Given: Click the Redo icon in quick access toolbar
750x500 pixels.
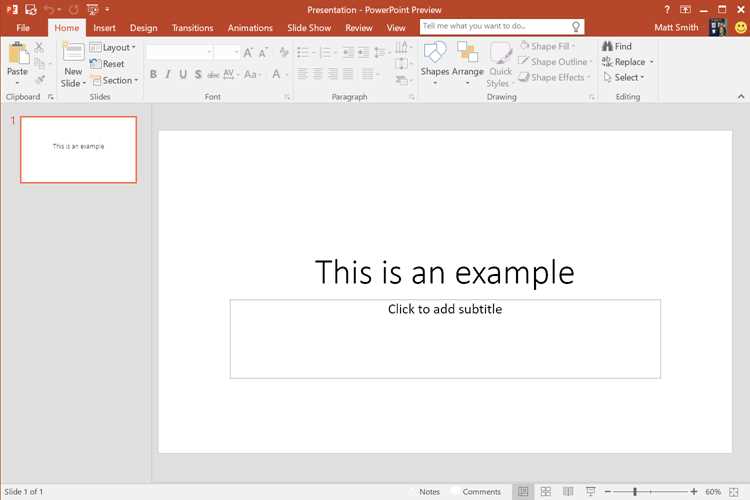Looking at the screenshot, I should [x=74, y=9].
